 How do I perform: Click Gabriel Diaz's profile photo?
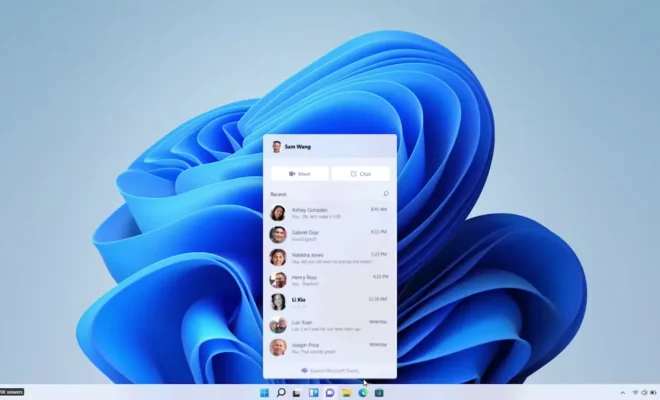pos(278,235)
